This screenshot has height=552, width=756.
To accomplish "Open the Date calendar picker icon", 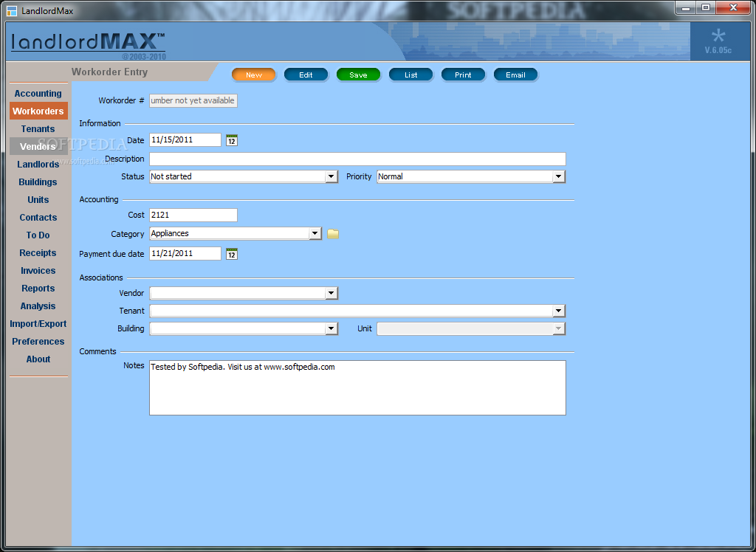I will point(232,140).
